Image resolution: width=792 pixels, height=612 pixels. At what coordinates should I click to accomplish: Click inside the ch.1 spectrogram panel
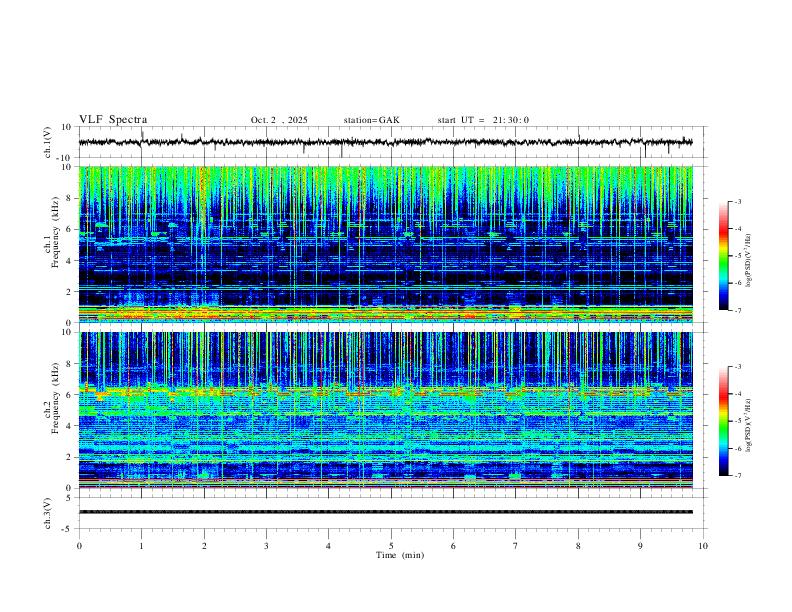[x=385, y=244]
